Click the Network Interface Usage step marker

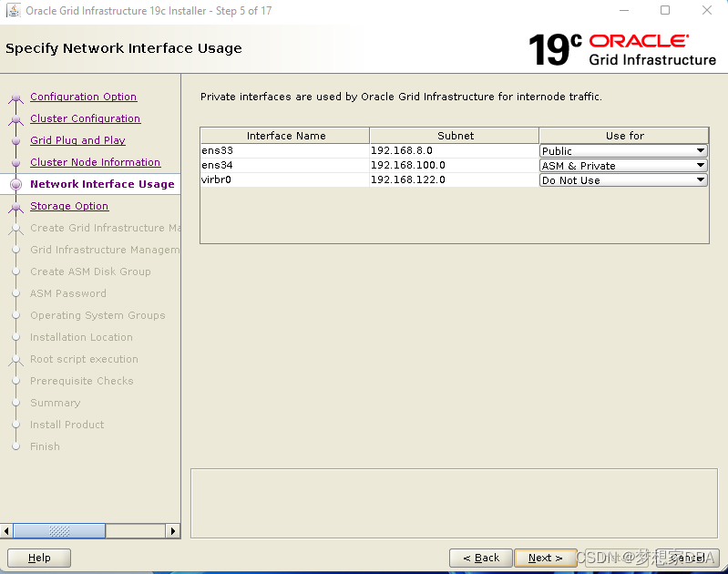point(15,184)
